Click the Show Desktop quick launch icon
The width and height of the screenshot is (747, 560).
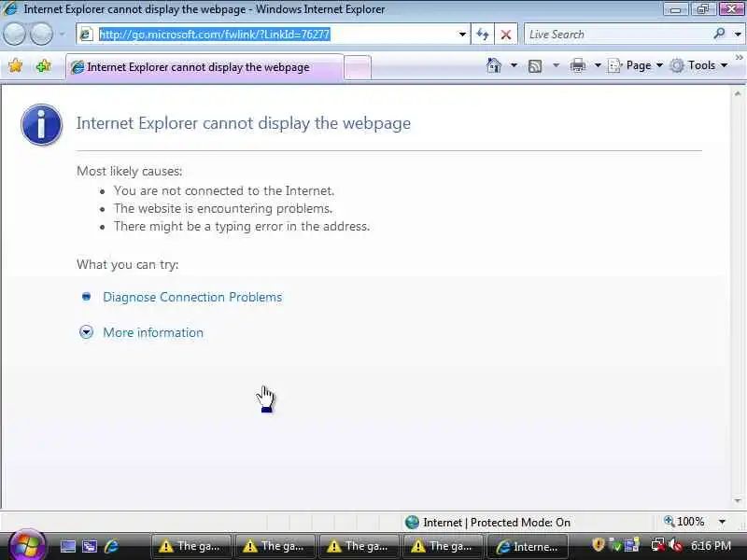[67, 546]
